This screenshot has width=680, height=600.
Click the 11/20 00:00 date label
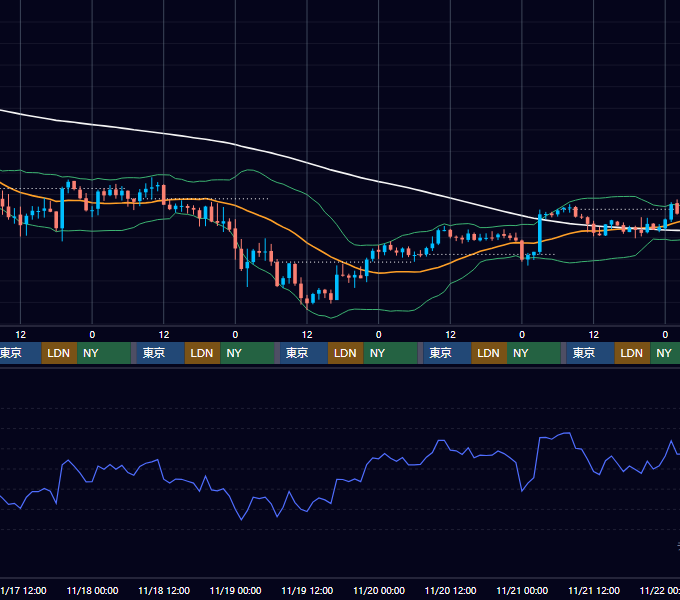[379, 590]
